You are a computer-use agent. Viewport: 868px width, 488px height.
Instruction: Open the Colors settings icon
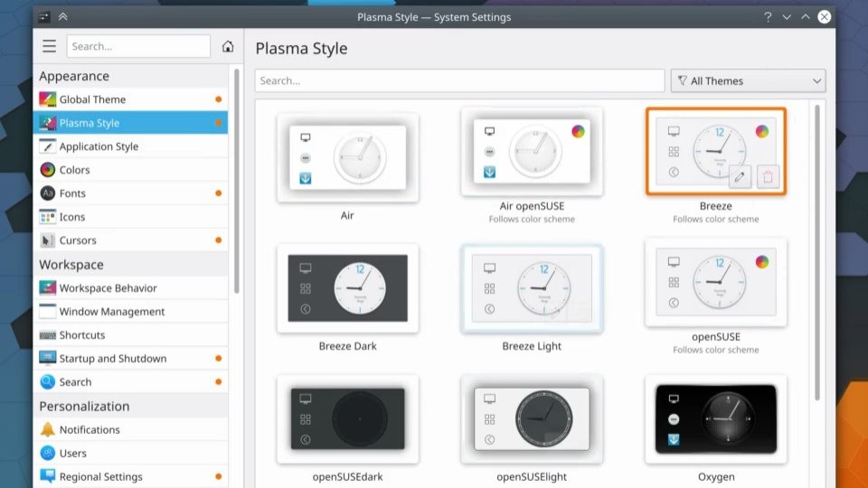[x=48, y=170]
